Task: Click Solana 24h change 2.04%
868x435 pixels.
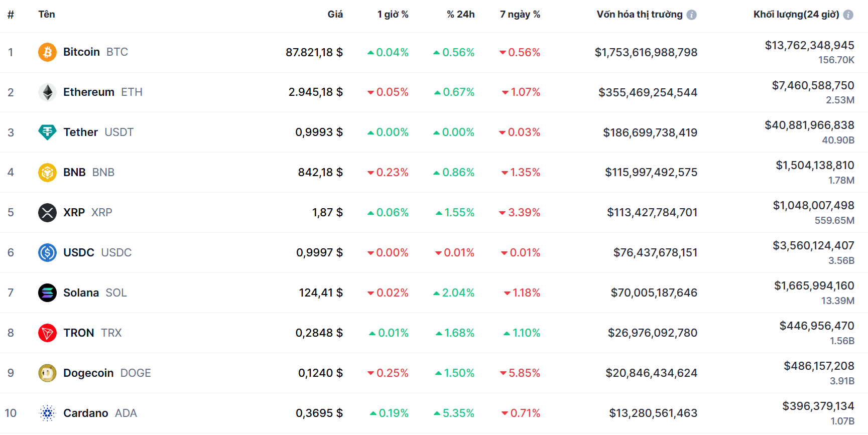Action: point(454,293)
